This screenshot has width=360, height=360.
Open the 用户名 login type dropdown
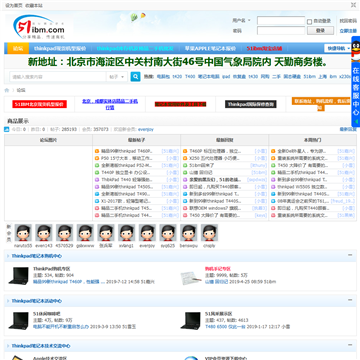pyautogui.click(x=242, y=21)
